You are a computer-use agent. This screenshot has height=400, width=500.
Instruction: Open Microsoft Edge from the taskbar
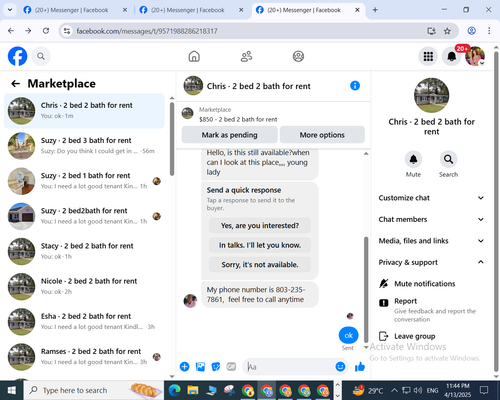(174, 390)
